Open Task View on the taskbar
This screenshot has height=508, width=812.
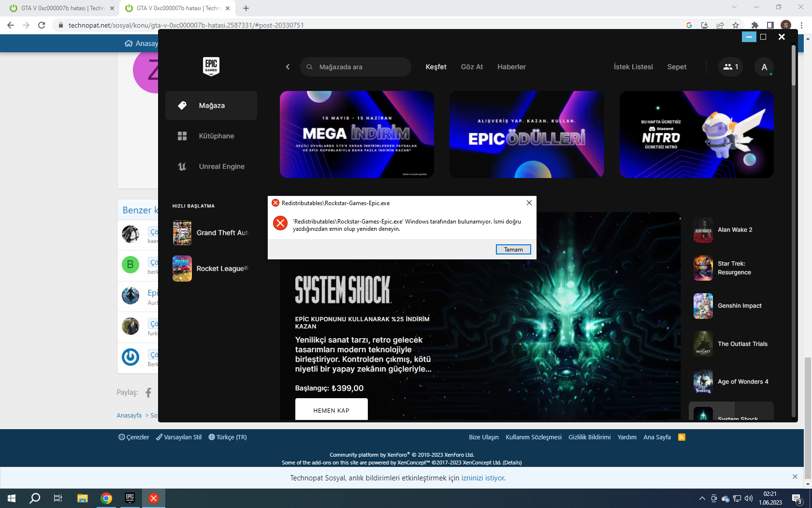point(58,498)
